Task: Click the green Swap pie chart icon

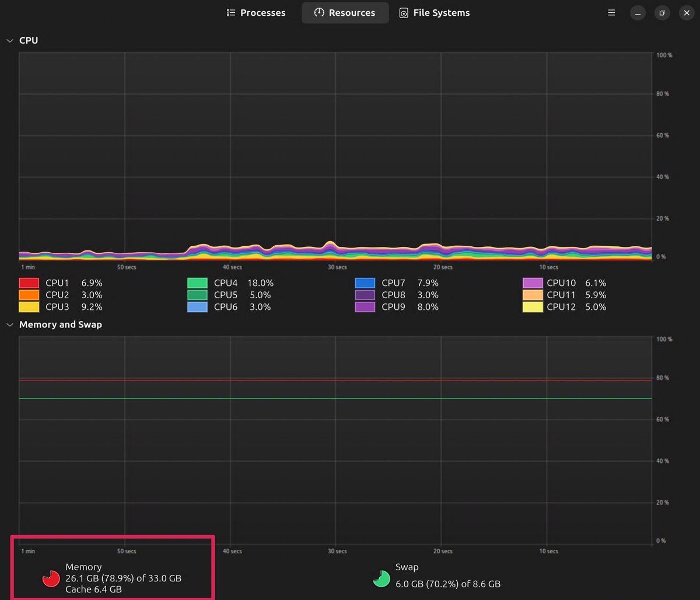Action: click(x=381, y=578)
